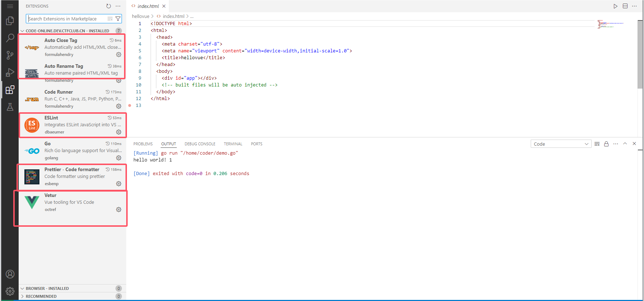Refresh the extensions list
Screen dimensions: 644x301
(x=109, y=6)
